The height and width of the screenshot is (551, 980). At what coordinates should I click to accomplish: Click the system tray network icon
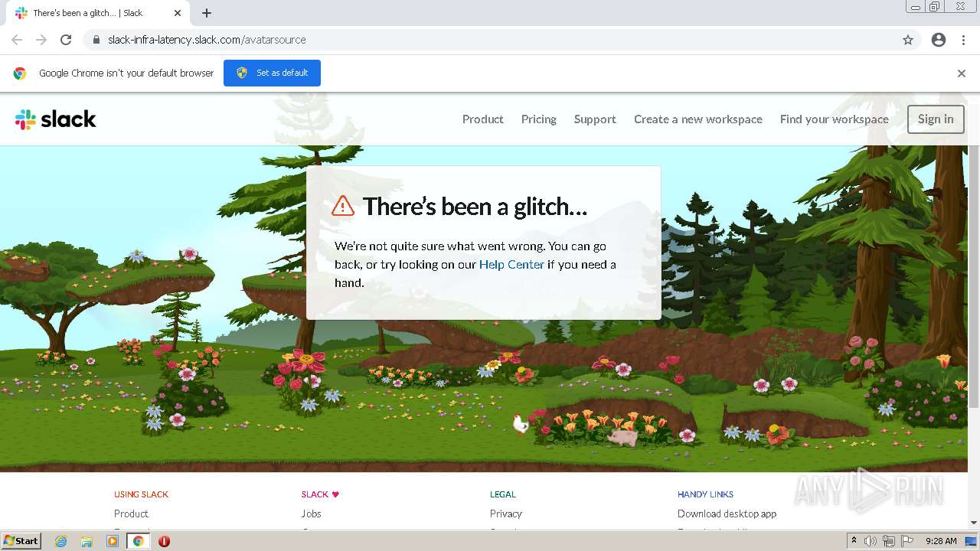pos(889,541)
